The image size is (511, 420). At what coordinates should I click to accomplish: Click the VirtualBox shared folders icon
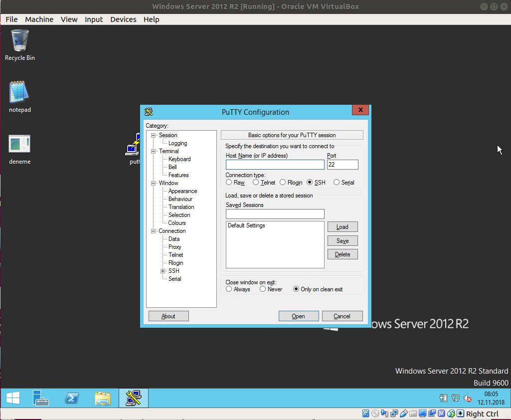(413, 414)
